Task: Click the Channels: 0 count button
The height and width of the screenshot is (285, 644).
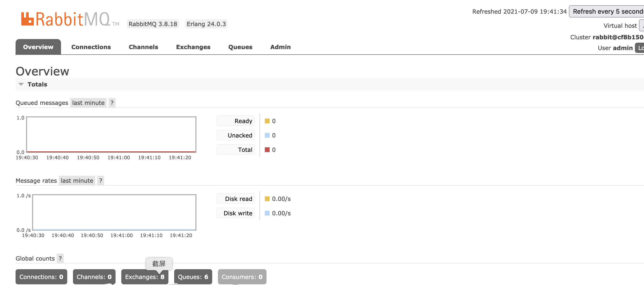Action: [x=94, y=277]
